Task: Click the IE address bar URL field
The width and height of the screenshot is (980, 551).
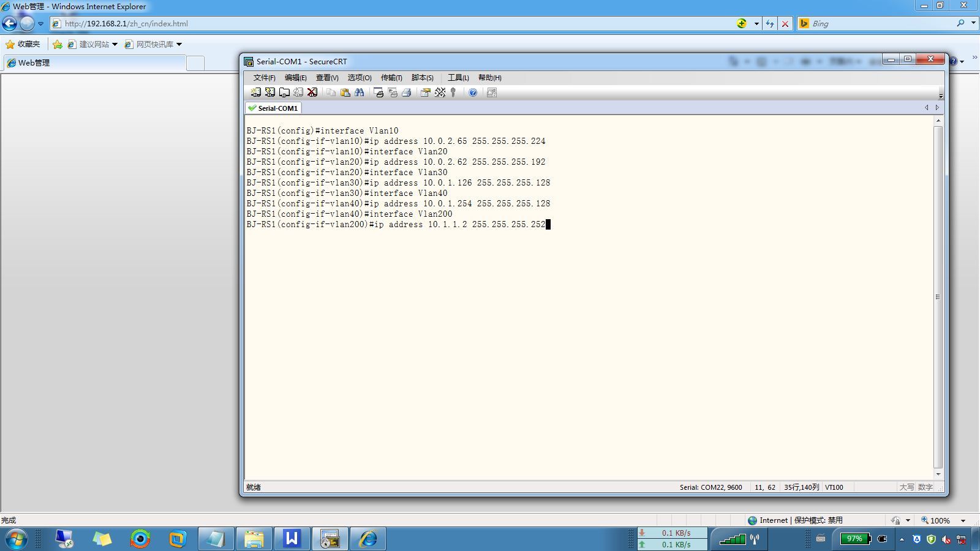Action: pyautogui.click(x=392, y=24)
